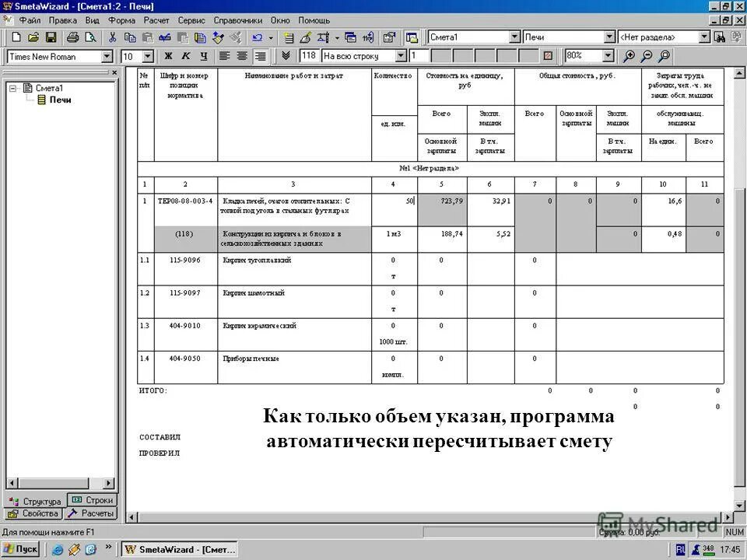747x560 pixels.
Task: Open the Times New Roman font dropdown
Action: (x=107, y=57)
